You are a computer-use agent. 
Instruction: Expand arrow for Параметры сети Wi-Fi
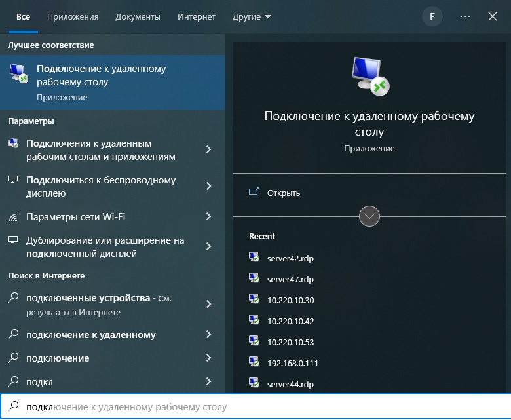(208, 216)
